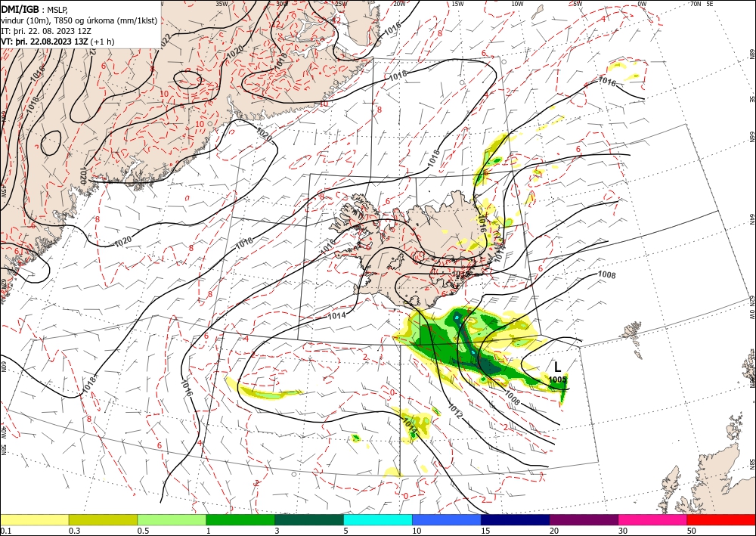The image size is (756, 536).
Task: Select the IT initial time 12Z line
Action: tap(46, 31)
